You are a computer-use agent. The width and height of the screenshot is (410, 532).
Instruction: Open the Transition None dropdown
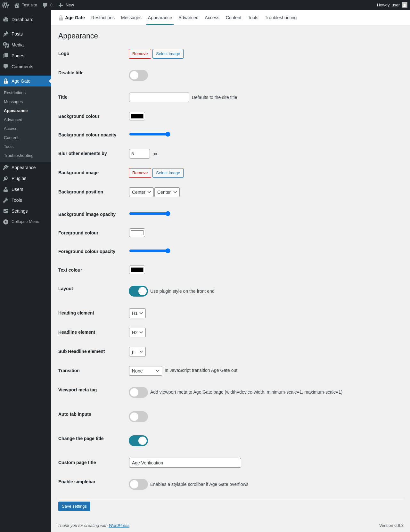click(x=145, y=371)
